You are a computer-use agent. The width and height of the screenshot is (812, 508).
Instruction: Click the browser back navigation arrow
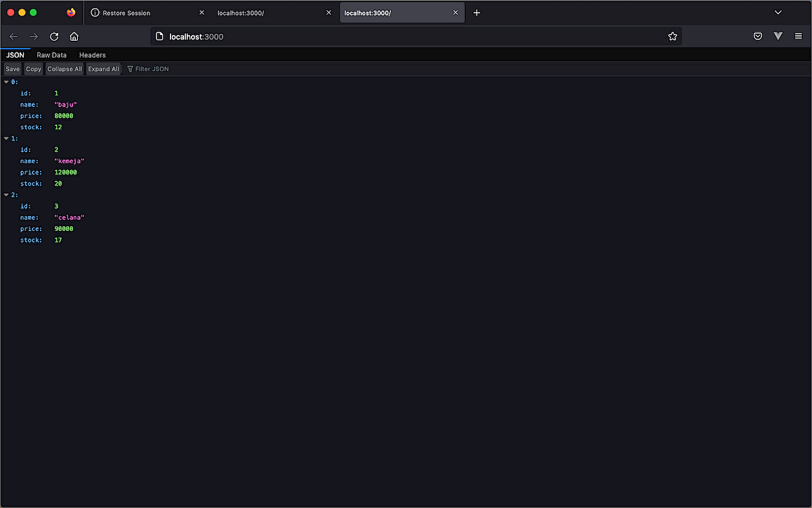(14, 36)
